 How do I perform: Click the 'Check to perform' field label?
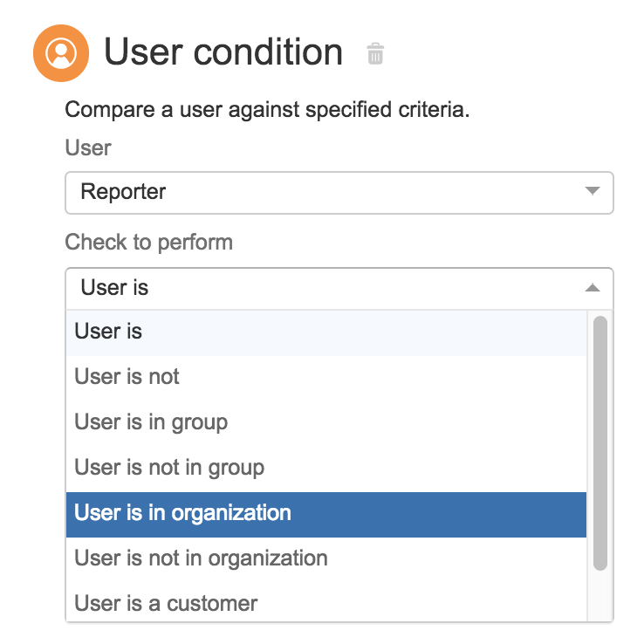coord(149,243)
